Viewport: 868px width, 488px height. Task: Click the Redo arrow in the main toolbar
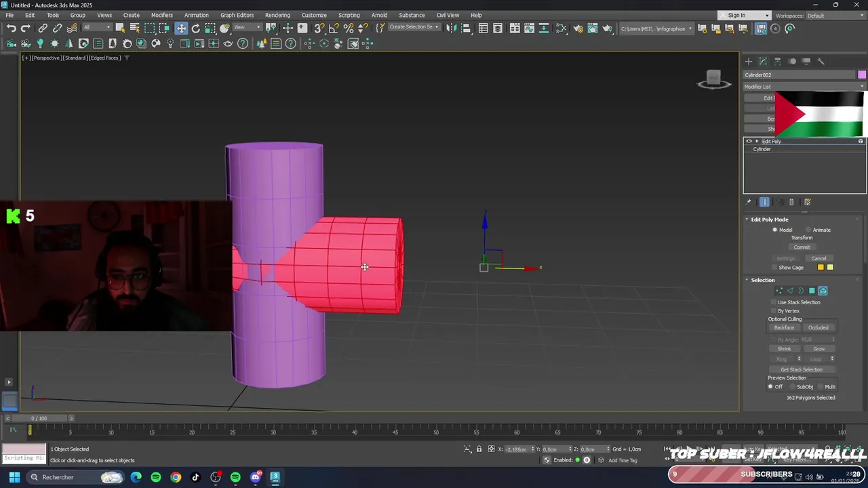[26, 28]
